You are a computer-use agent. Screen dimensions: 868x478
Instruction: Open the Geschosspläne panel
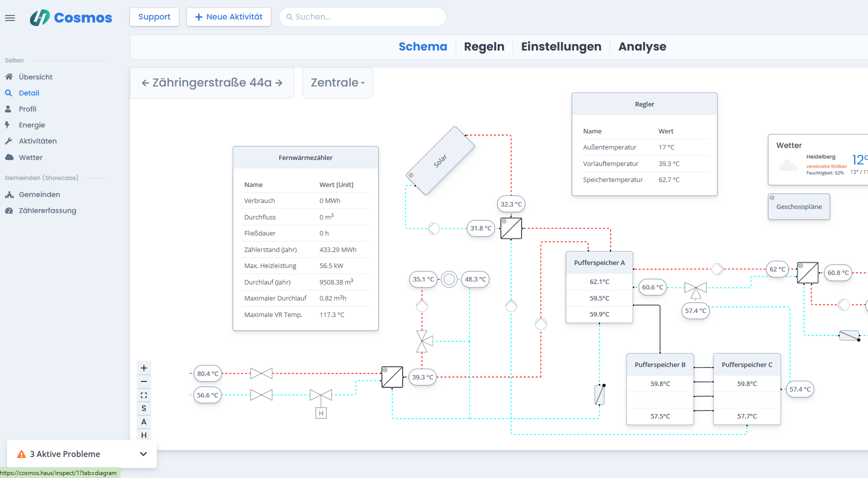[799, 206]
